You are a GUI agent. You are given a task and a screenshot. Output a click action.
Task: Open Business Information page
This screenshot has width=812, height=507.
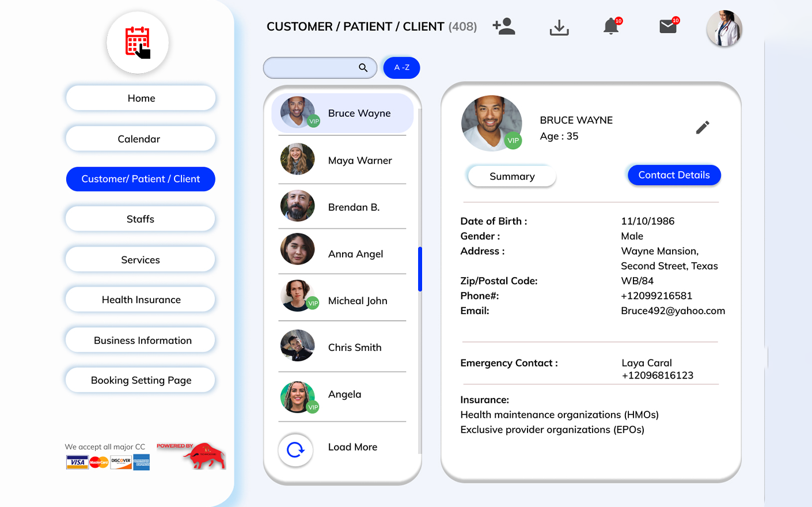141,340
